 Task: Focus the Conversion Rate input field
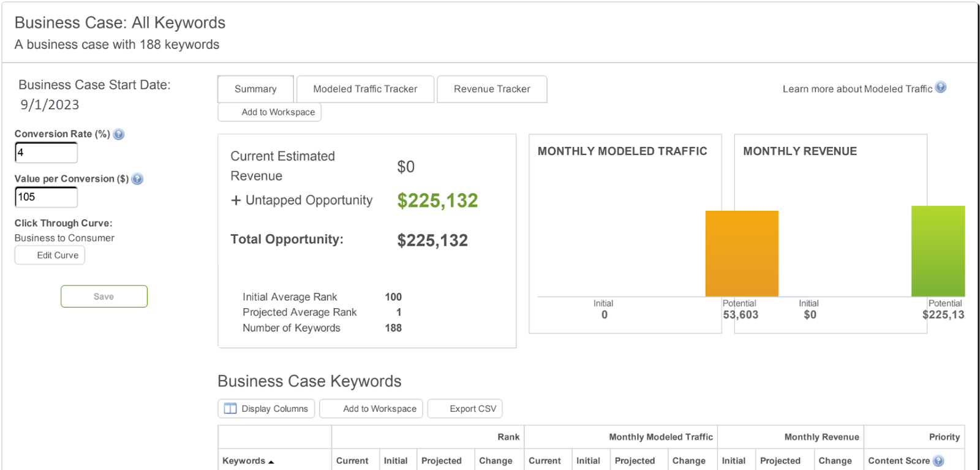pyautogui.click(x=47, y=153)
